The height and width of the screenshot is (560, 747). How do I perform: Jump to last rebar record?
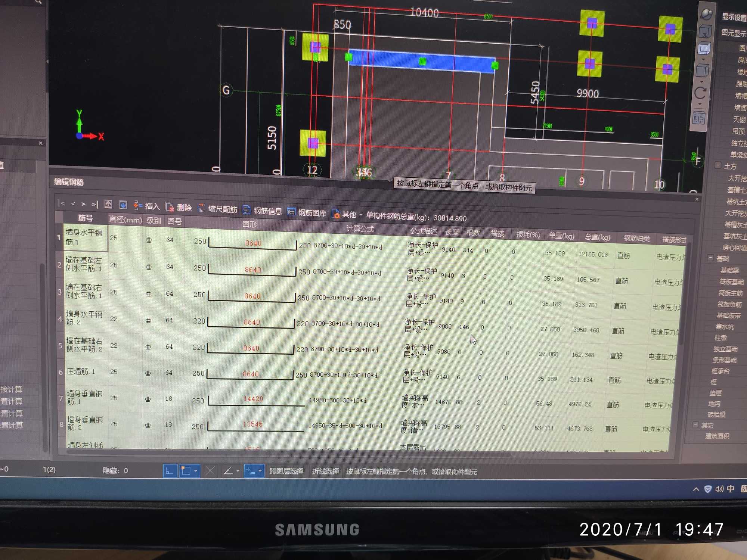pyautogui.click(x=95, y=204)
